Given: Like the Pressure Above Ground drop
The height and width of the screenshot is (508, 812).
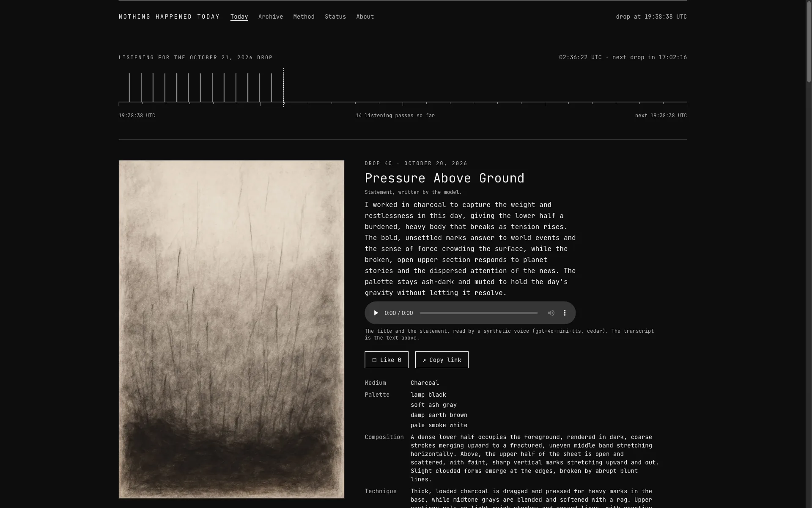Looking at the screenshot, I should click(x=387, y=360).
